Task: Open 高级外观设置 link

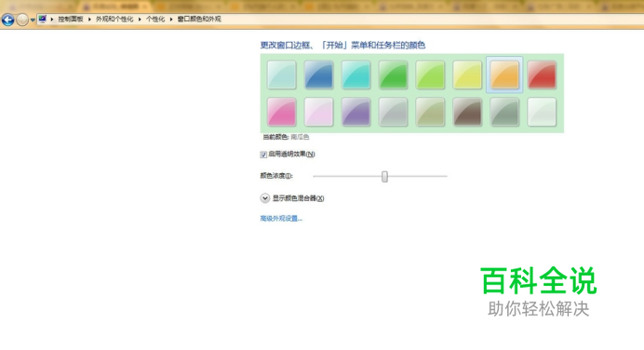Action: pos(281,219)
